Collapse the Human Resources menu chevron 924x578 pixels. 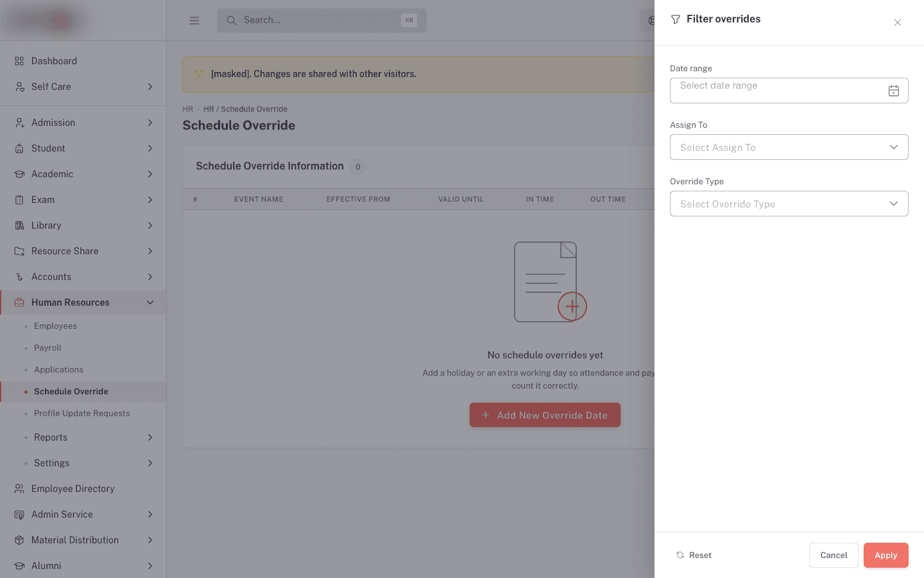pyautogui.click(x=150, y=302)
